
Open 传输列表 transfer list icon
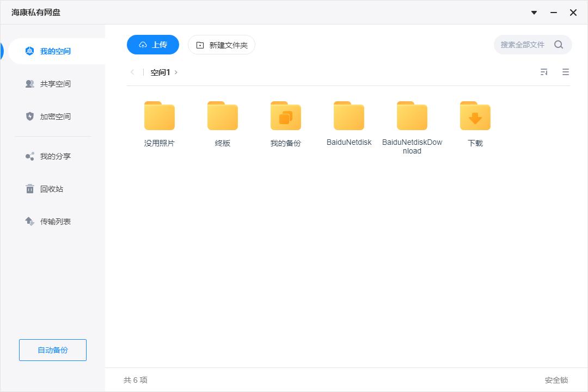tap(29, 221)
